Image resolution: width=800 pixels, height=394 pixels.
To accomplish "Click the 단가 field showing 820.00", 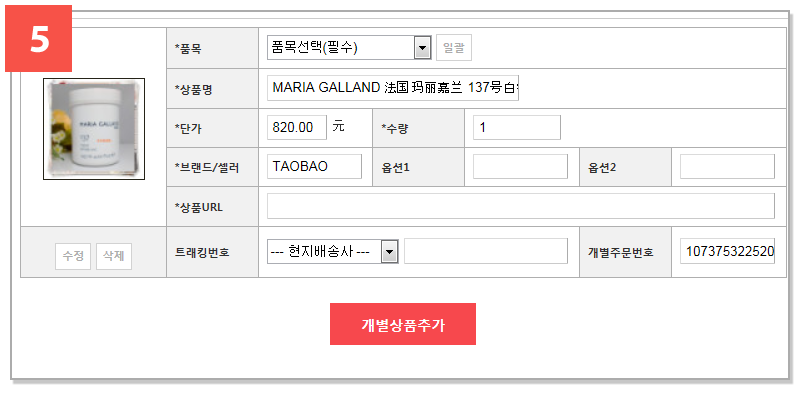I will point(297,128).
